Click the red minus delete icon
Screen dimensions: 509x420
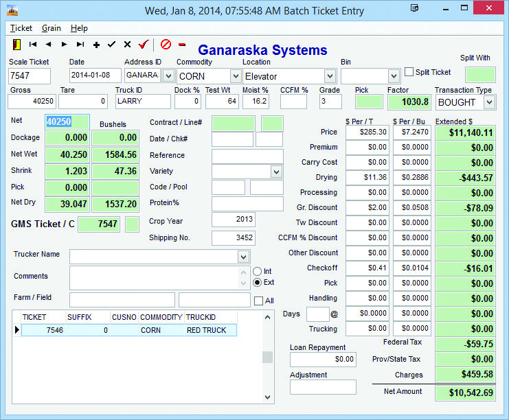click(x=182, y=45)
